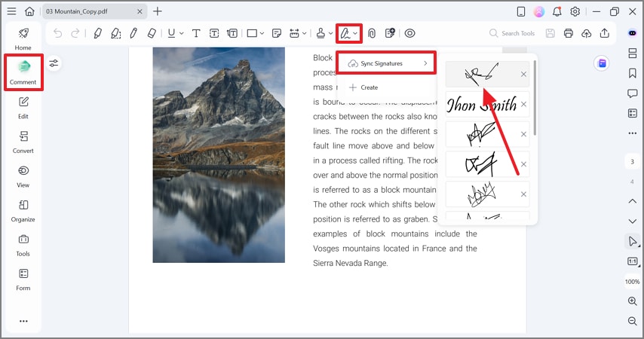The width and height of the screenshot is (644, 339).
Task: Delete the first signature
Action: pyautogui.click(x=523, y=75)
